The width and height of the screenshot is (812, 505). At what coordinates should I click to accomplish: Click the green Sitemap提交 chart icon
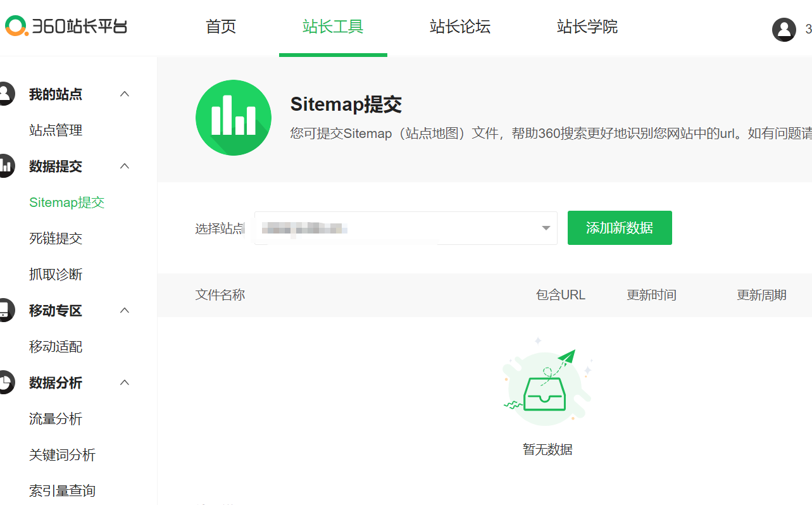coord(234,118)
